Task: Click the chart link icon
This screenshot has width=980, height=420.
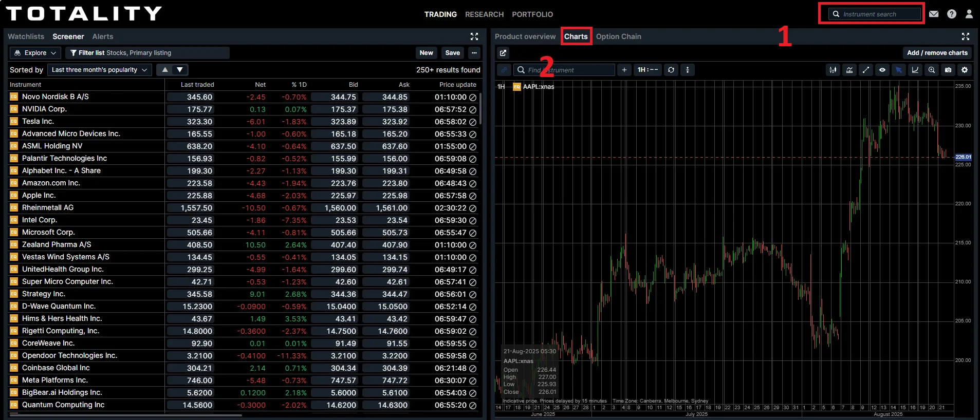Action: tap(504, 70)
